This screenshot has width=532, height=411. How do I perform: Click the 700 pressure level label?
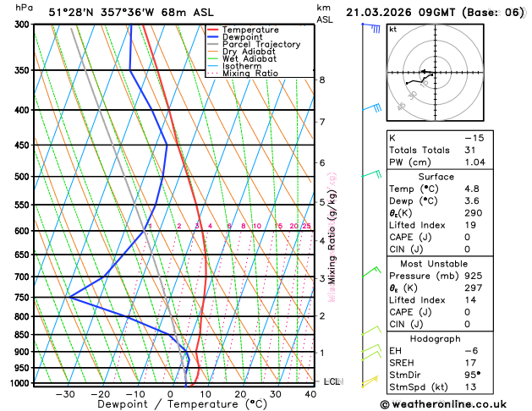[x=24, y=277]
